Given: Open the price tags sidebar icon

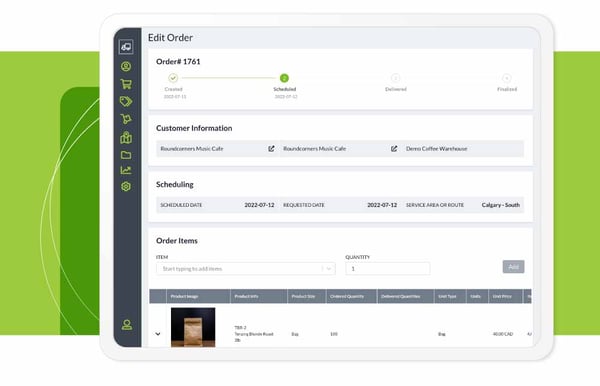Looking at the screenshot, I should [126, 101].
